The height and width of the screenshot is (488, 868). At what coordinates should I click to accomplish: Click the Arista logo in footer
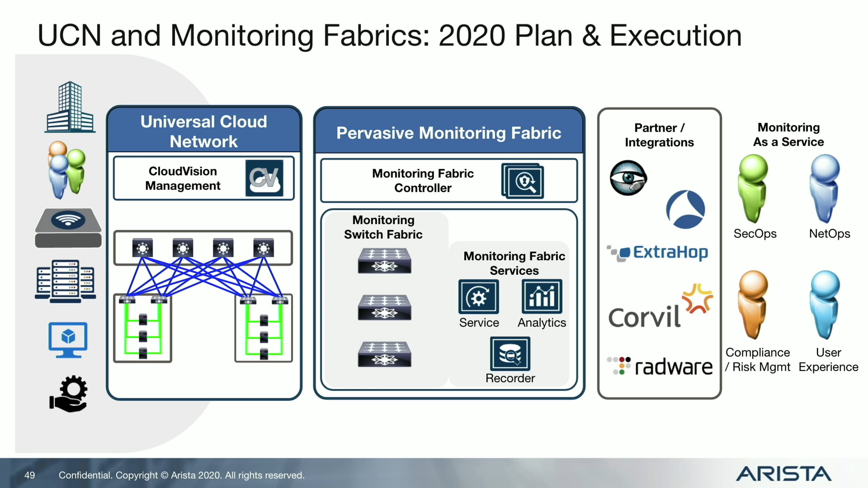click(784, 474)
